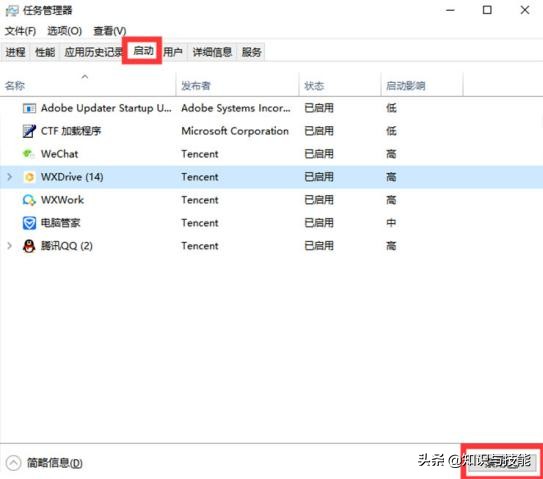
Task: Click the CTF 加载程序 pen icon
Action: [x=29, y=131]
